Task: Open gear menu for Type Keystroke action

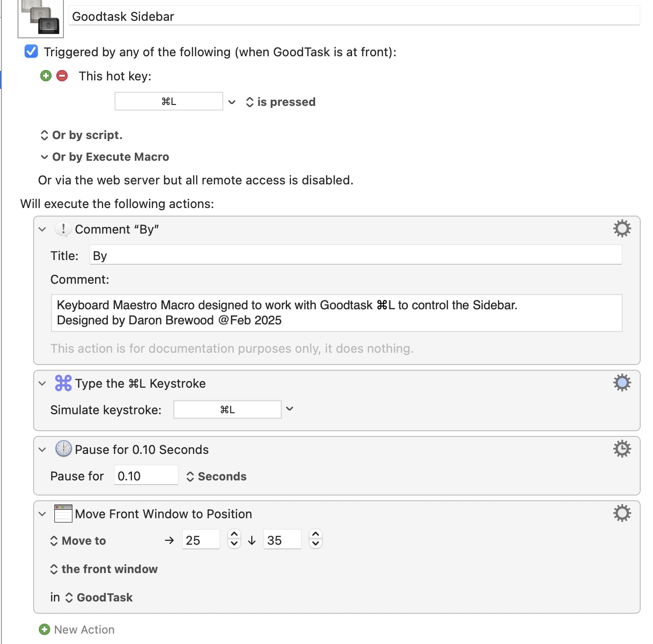Action: coord(622,383)
